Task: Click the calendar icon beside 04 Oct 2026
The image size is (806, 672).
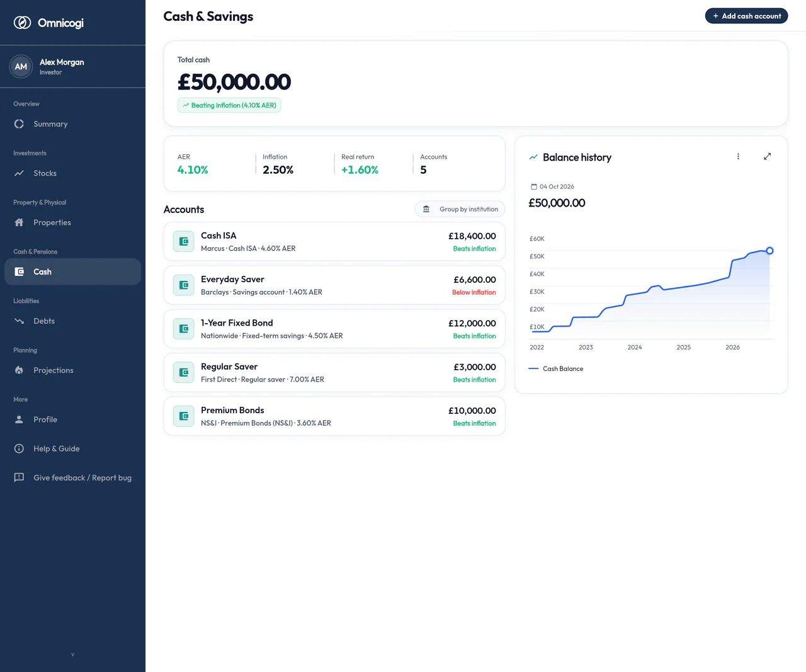Action: tap(534, 186)
